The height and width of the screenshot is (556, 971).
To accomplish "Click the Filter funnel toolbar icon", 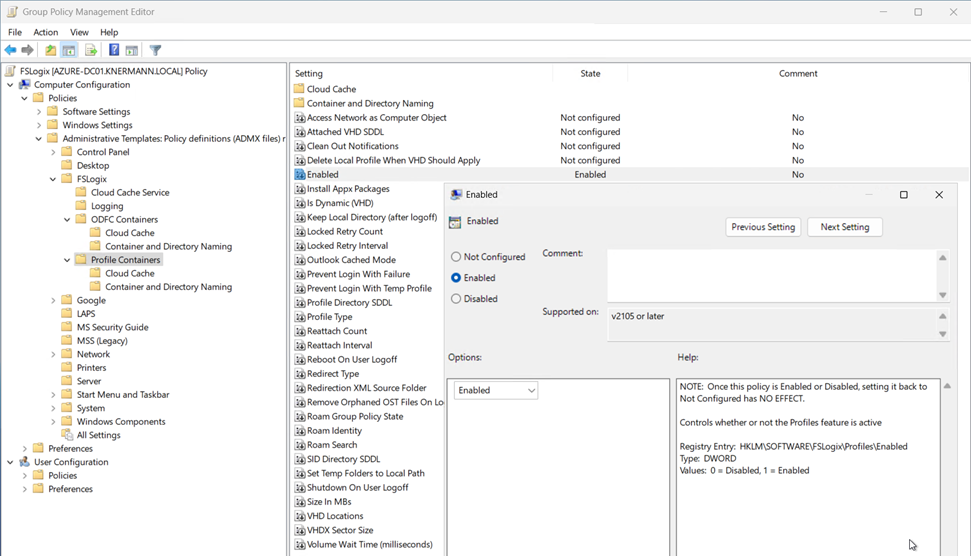I will coord(155,50).
